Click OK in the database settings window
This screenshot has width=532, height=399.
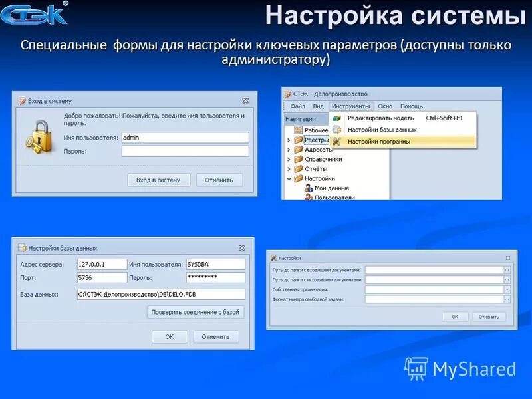pos(170,337)
